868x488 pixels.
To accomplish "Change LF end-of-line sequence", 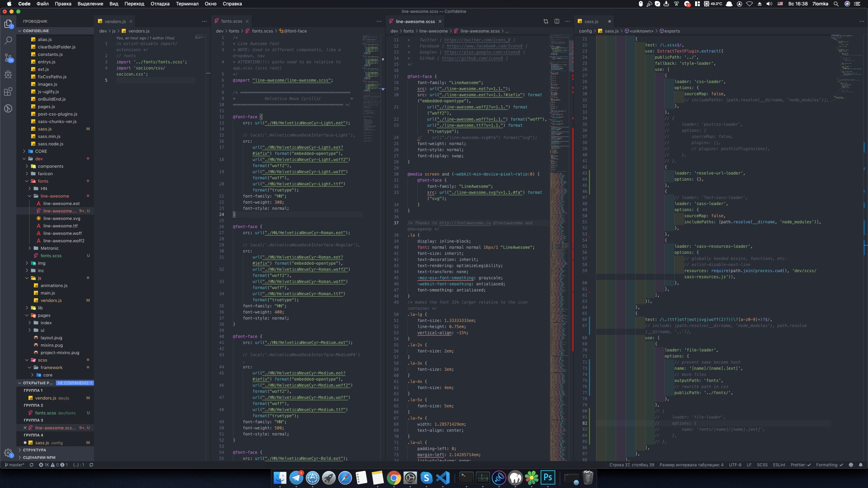I will (749, 465).
